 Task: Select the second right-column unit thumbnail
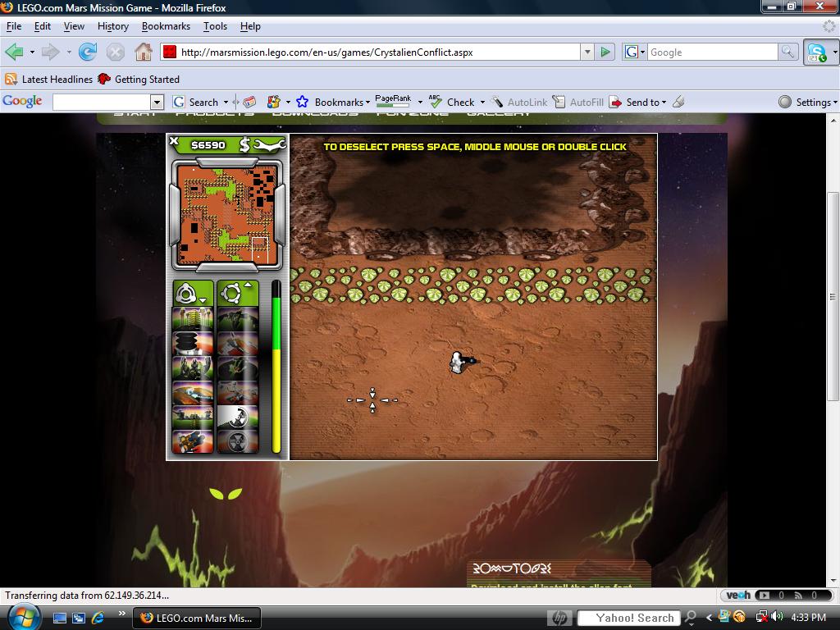pos(238,344)
